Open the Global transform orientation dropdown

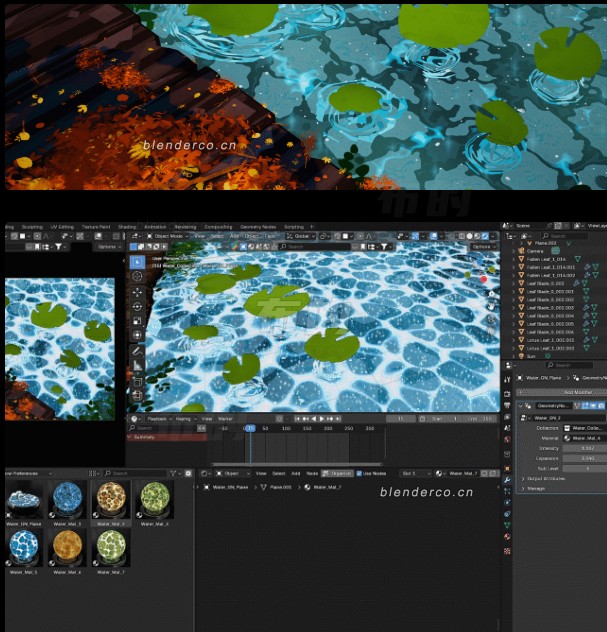pyautogui.click(x=301, y=236)
